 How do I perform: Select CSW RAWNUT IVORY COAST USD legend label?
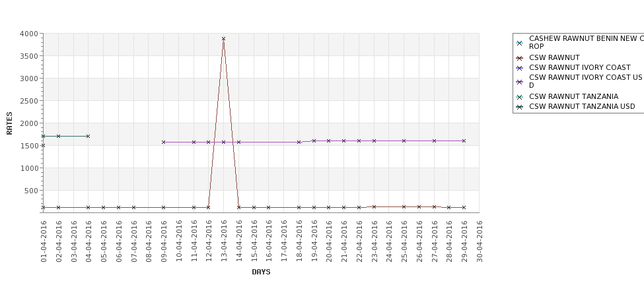586,81
